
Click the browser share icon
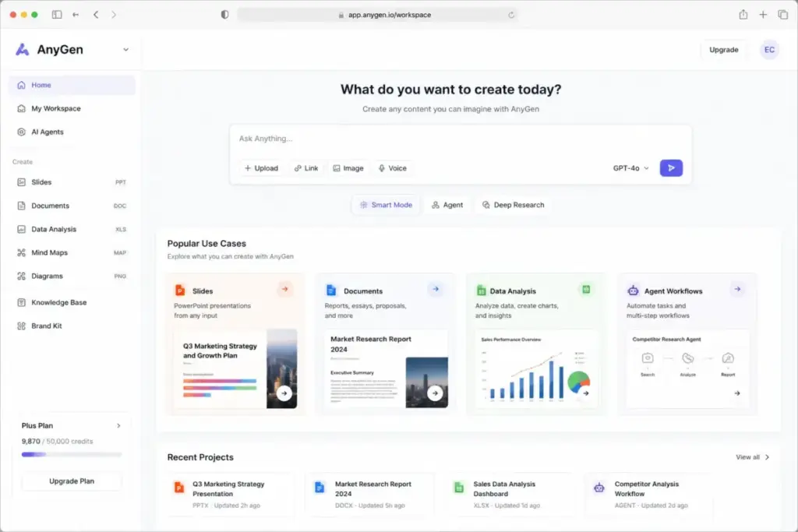pyautogui.click(x=743, y=15)
